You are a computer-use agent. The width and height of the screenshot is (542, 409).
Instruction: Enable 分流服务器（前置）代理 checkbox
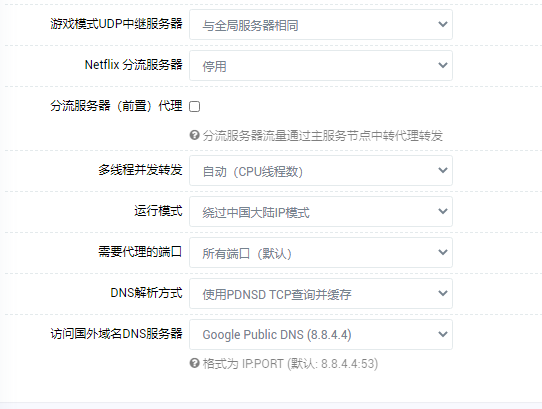pyautogui.click(x=195, y=106)
